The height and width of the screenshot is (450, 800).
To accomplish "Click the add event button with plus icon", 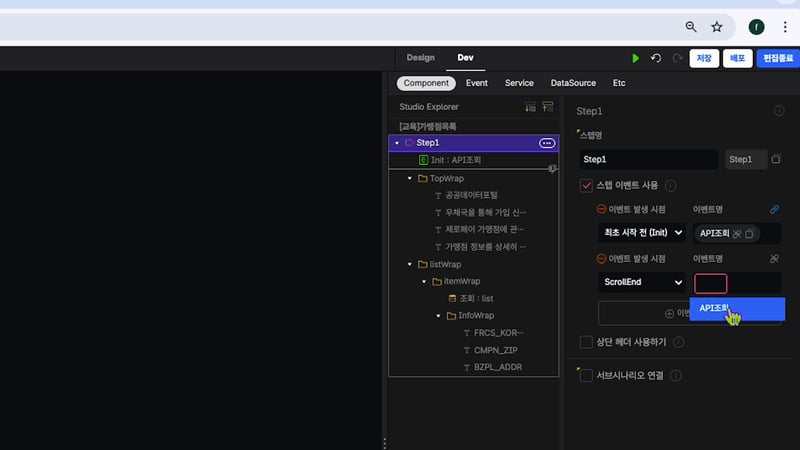I will pos(643,313).
